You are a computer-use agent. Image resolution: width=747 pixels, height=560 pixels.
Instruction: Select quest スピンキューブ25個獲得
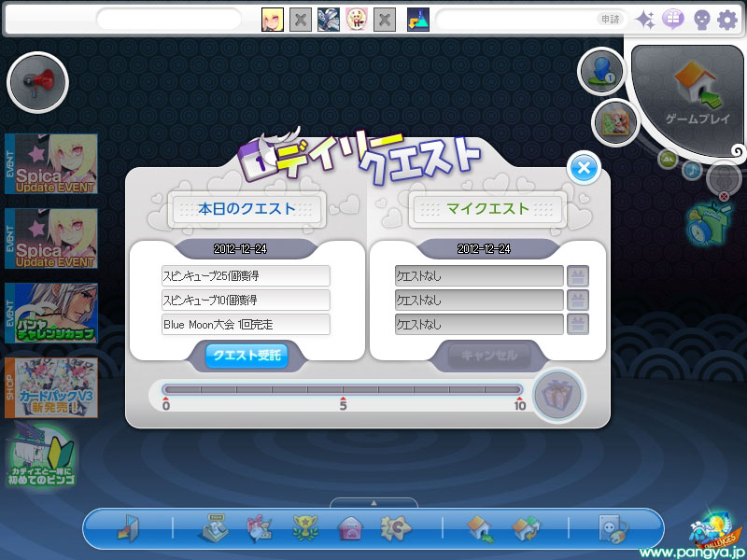[246, 275]
